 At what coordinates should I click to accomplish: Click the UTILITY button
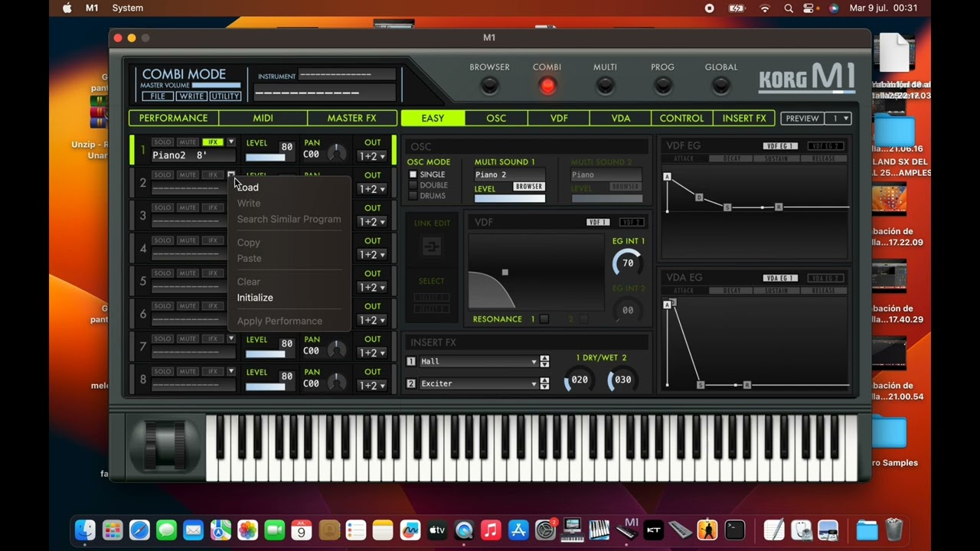tap(225, 96)
